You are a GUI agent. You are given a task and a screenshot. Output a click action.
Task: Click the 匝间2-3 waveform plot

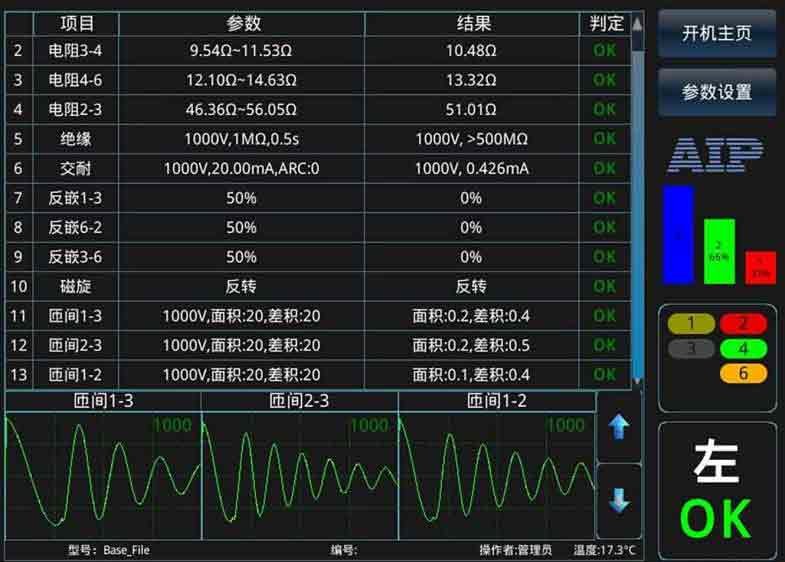pyautogui.click(x=300, y=476)
